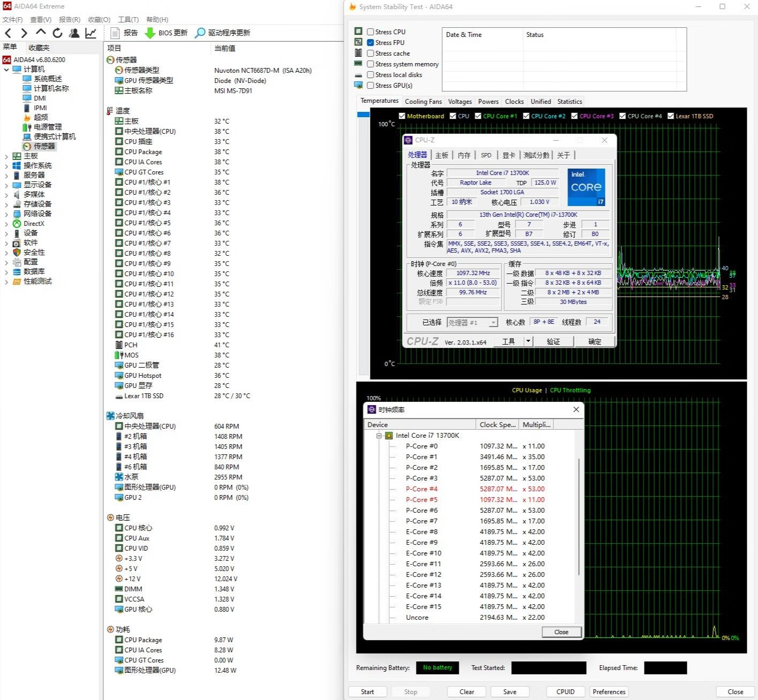Collapse the 计算机 tree node
Viewport: 758px width, 700px height.
[6, 69]
